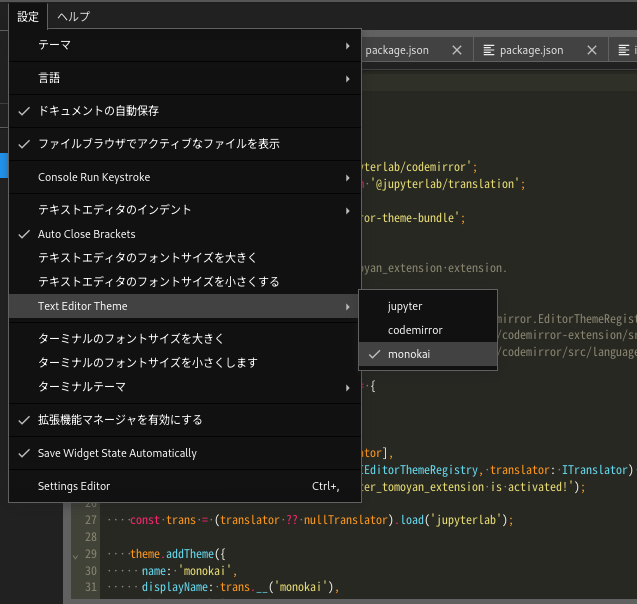Toggle Save Widget State Automatically

[117, 453]
